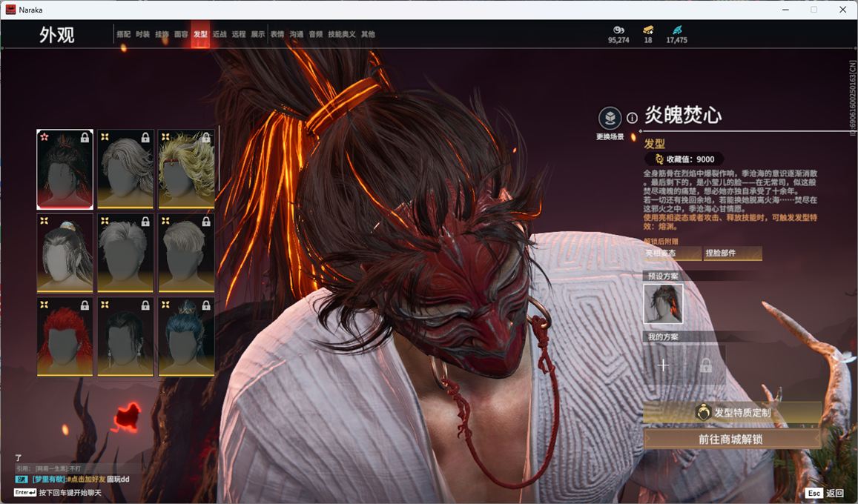Click the Enter chat prompt at bottom left
Screen dimensions: 858x504
coord(58,493)
